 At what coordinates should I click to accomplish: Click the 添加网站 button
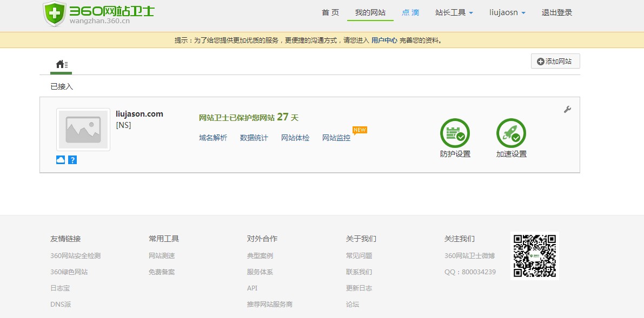coord(555,61)
